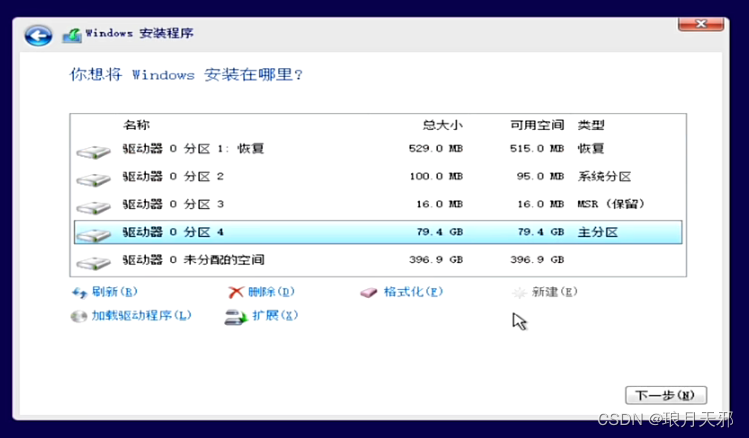Format partition using 格式化(F)
749x438 pixels.
[413, 291]
